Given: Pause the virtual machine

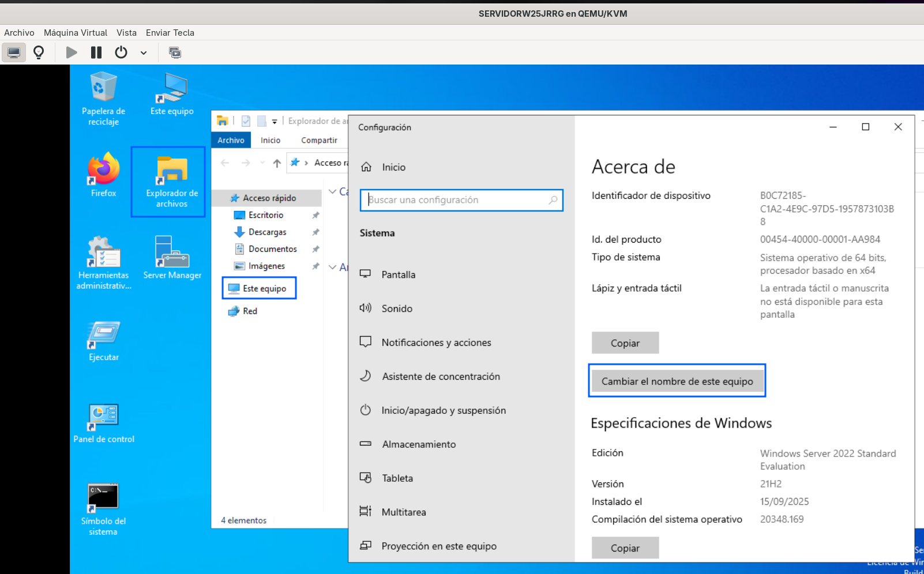Looking at the screenshot, I should point(96,52).
